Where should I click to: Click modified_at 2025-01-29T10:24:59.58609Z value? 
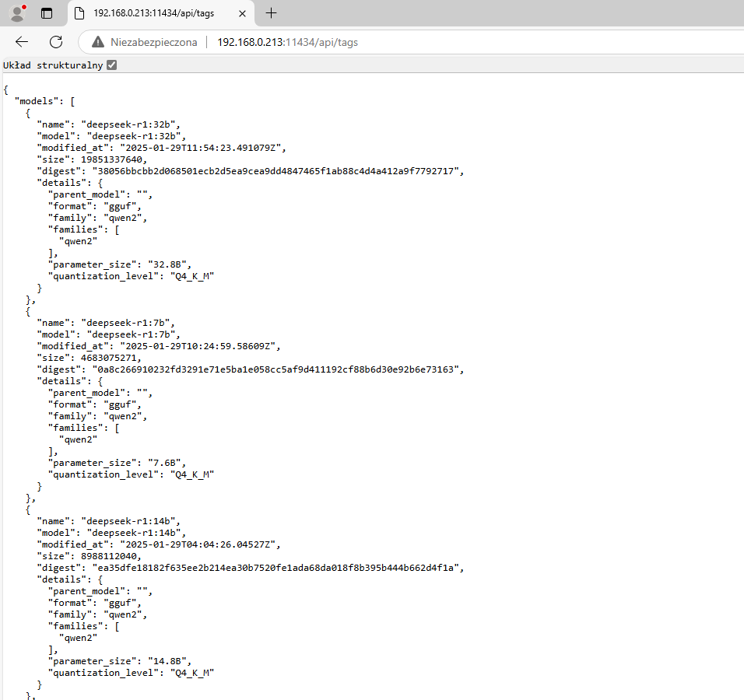[198, 346]
